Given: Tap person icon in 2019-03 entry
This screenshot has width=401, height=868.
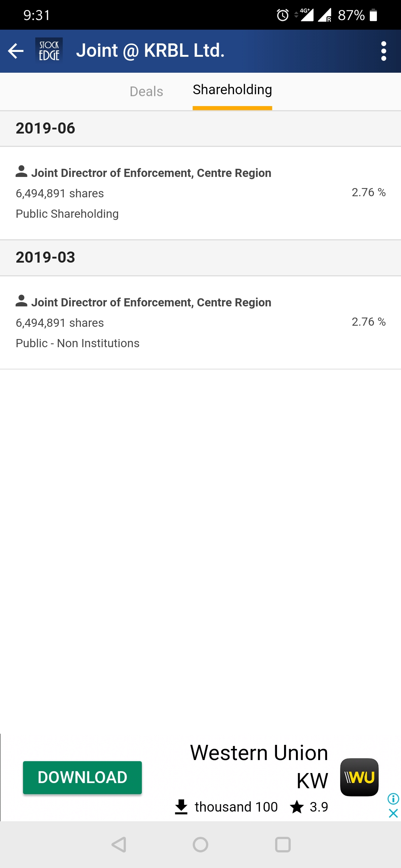Looking at the screenshot, I should point(22,301).
